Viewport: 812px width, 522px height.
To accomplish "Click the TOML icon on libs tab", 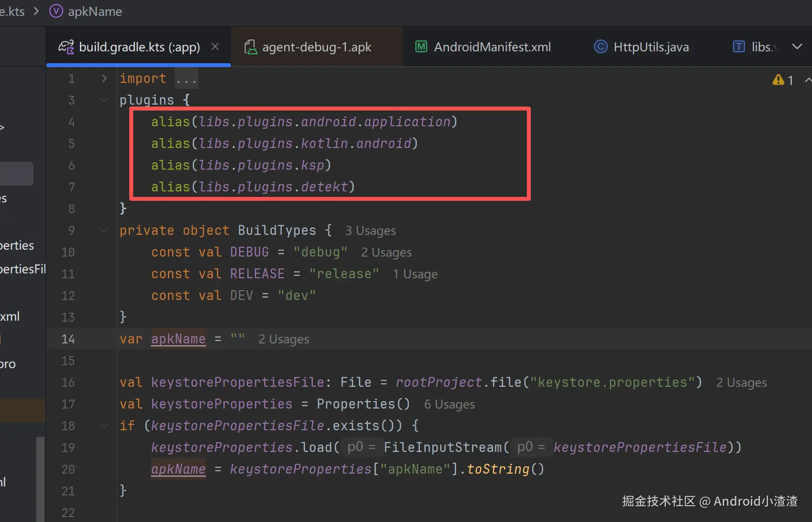I will [738, 47].
